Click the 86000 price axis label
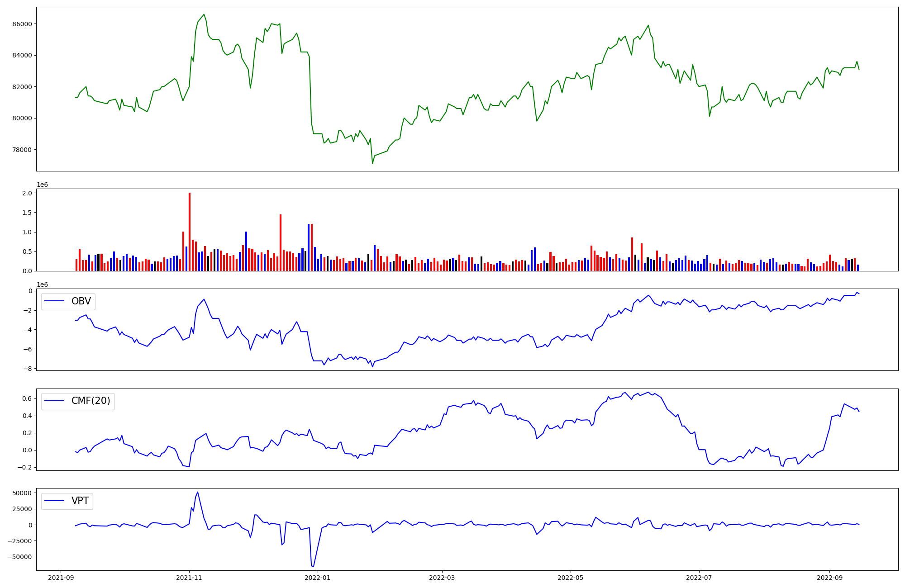 (22, 24)
